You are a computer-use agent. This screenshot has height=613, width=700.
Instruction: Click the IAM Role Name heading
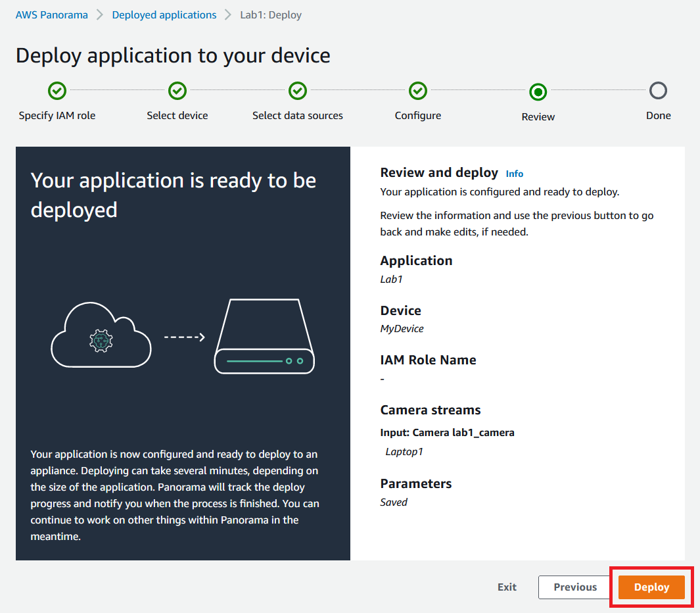[428, 360]
